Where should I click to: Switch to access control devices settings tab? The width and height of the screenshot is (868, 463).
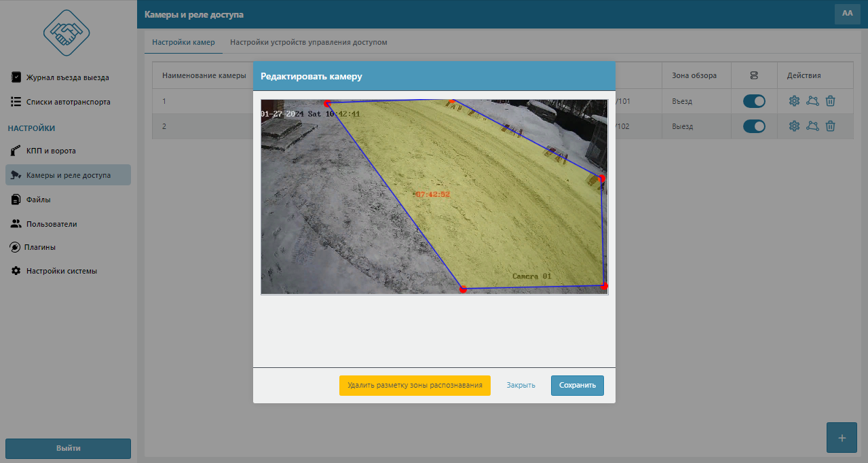click(x=308, y=42)
